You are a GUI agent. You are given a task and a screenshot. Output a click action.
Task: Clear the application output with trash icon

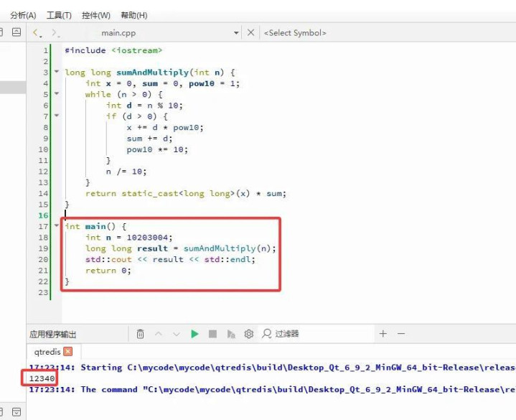coord(140,334)
